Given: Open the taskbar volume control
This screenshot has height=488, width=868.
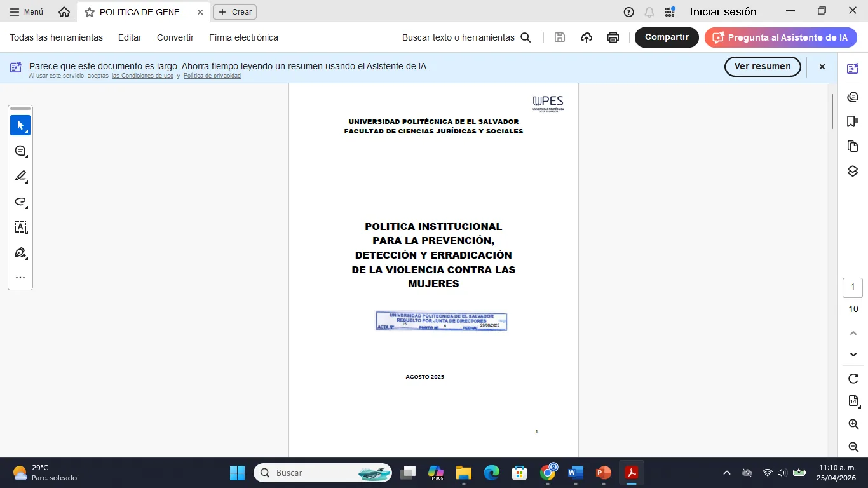Looking at the screenshot, I should pos(782,473).
